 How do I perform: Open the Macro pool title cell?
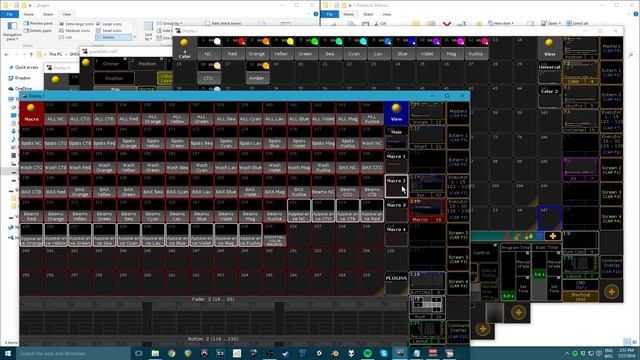tap(31, 113)
